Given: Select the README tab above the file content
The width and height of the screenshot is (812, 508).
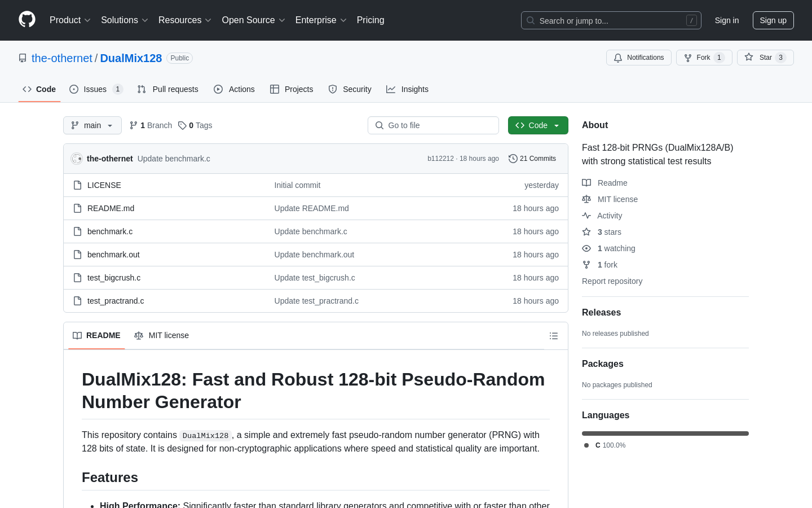Looking at the screenshot, I should [96, 336].
